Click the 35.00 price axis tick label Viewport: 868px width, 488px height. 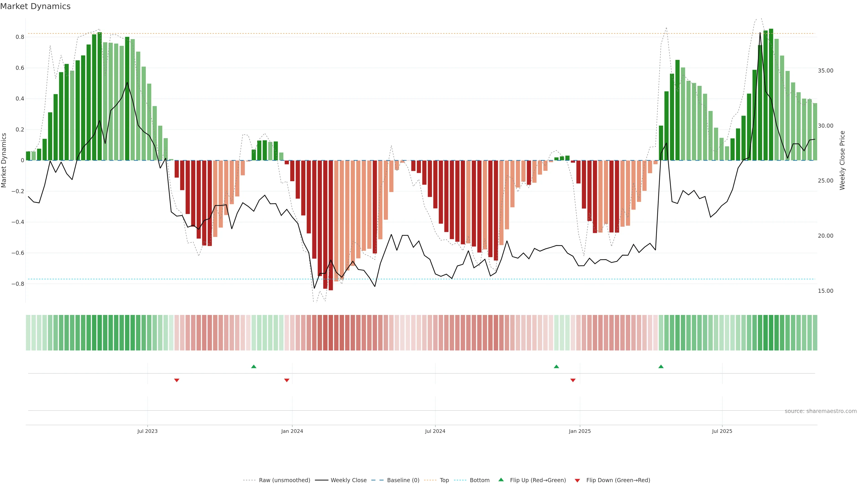click(x=825, y=71)
